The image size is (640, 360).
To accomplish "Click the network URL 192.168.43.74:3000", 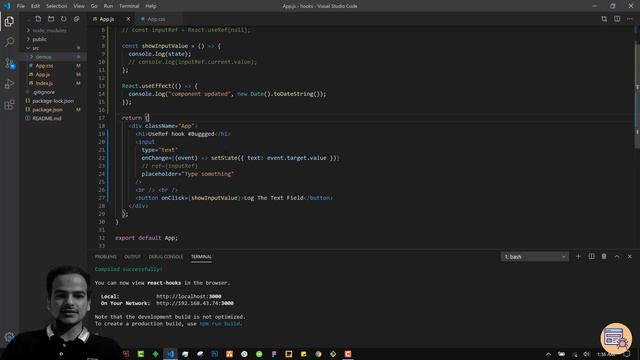I will point(195,303).
